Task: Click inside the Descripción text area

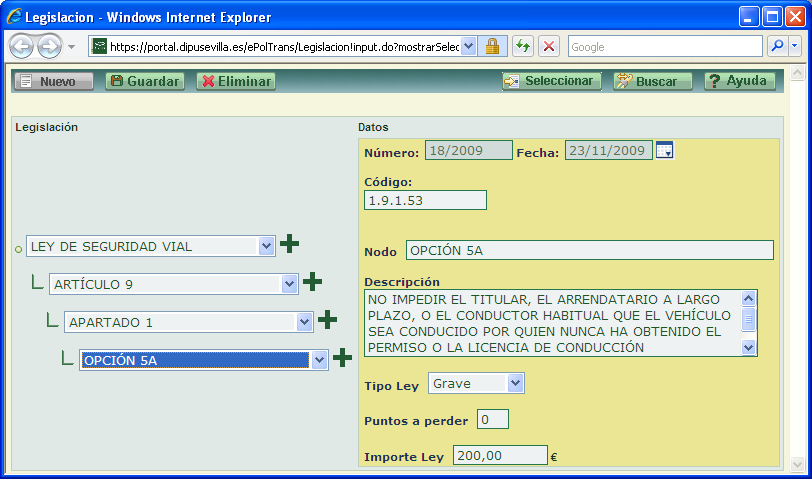Action: coord(553,323)
